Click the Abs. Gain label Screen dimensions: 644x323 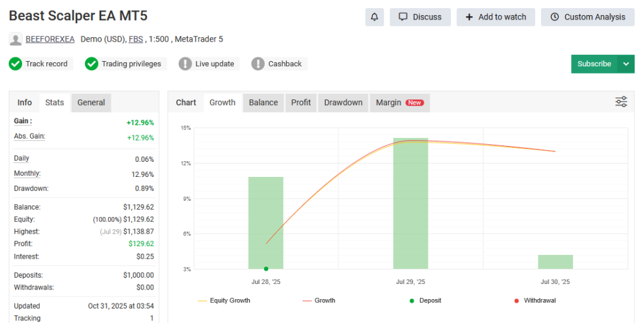(30, 136)
